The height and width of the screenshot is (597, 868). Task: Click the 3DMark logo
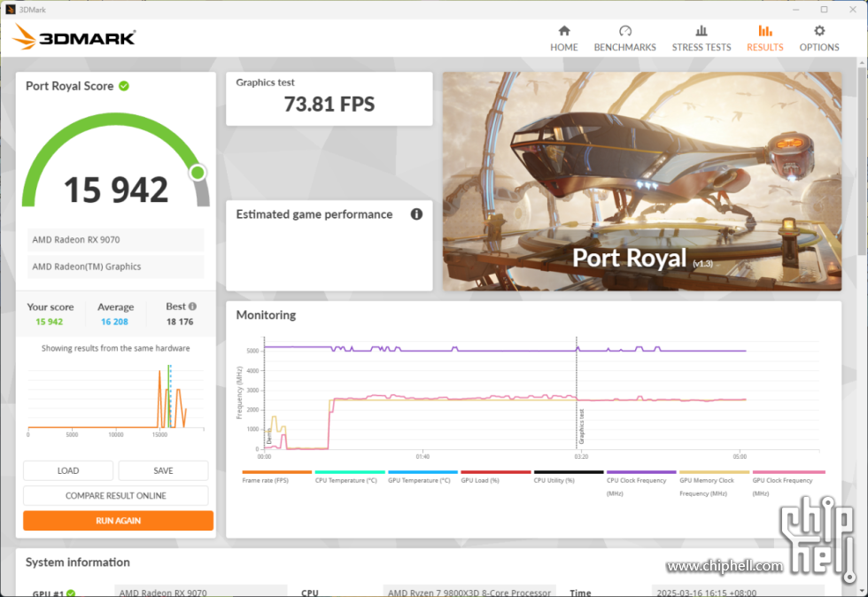click(74, 37)
